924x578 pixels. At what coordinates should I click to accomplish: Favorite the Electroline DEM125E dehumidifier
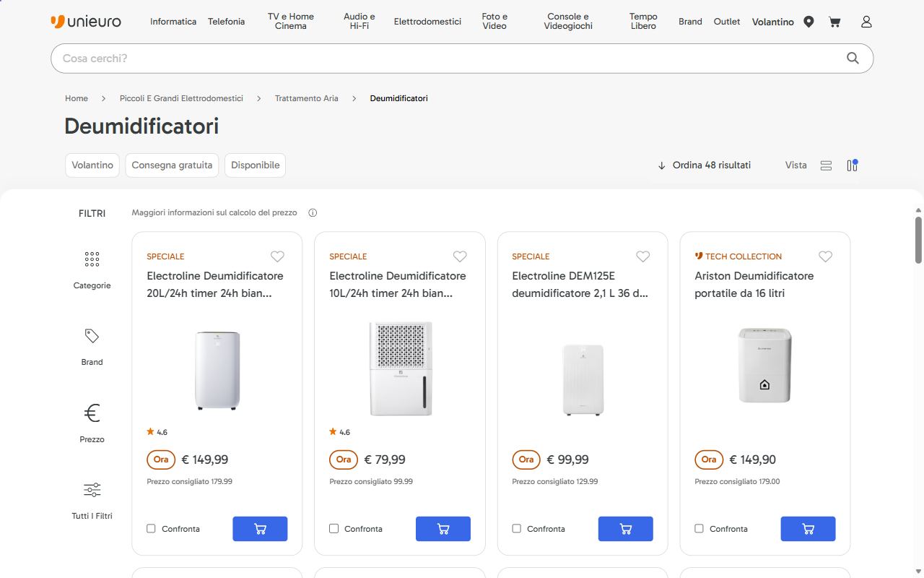pyautogui.click(x=642, y=256)
